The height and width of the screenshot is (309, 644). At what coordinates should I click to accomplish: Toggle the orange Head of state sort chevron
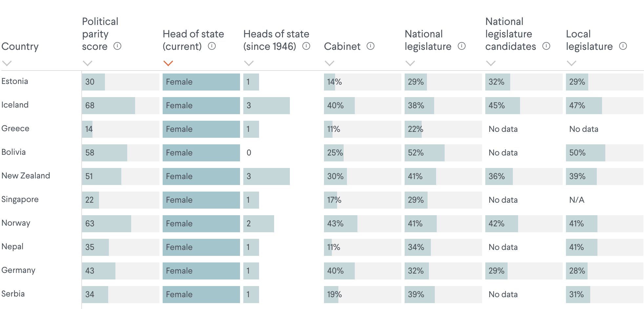tap(168, 63)
